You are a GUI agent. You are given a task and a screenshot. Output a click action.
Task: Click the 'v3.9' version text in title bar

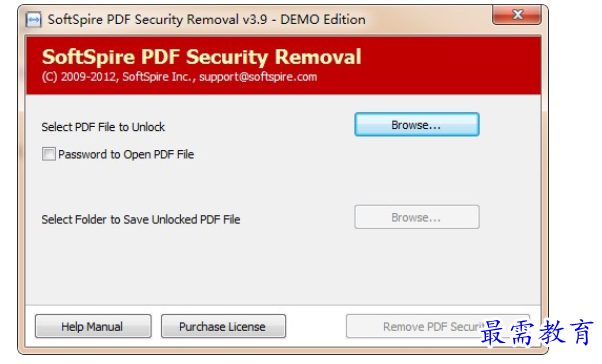pos(255,20)
